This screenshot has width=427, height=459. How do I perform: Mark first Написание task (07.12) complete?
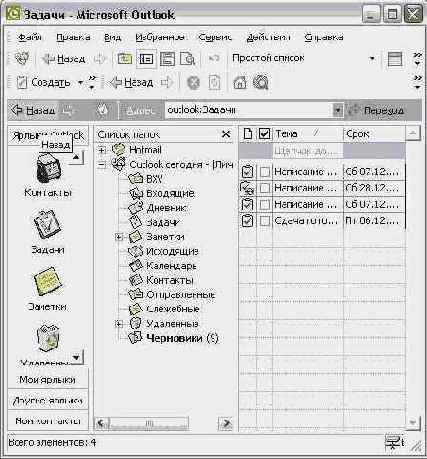[x=265, y=172]
